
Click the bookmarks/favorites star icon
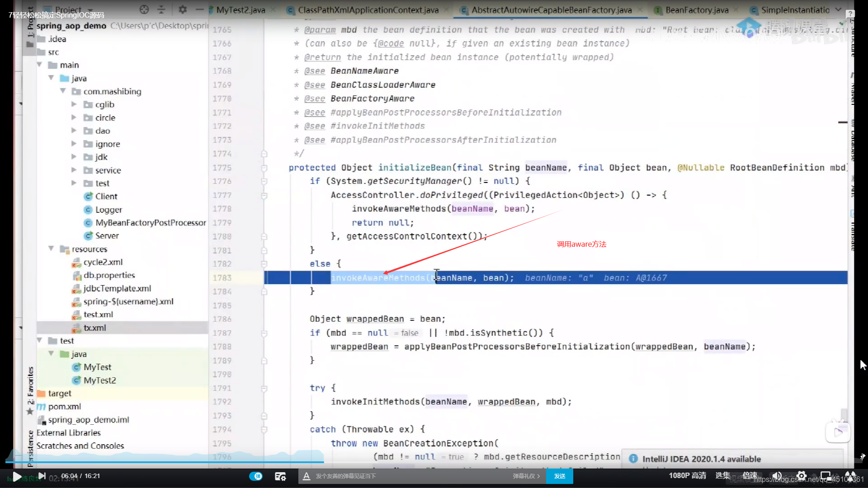[x=30, y=411]
